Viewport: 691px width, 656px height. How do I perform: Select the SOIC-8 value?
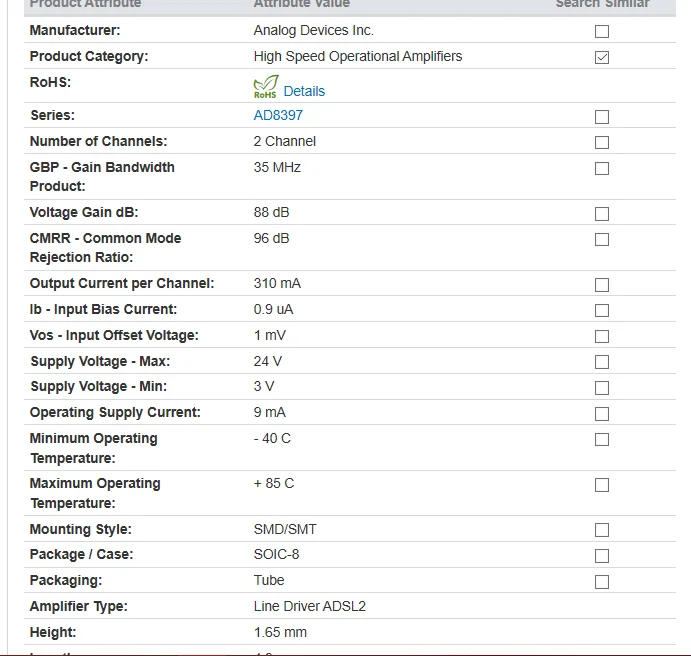276,554
